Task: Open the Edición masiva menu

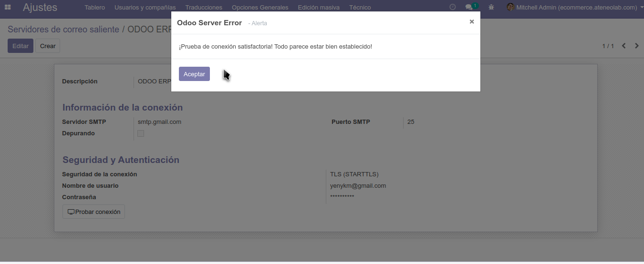Action: tap(319, 7)
